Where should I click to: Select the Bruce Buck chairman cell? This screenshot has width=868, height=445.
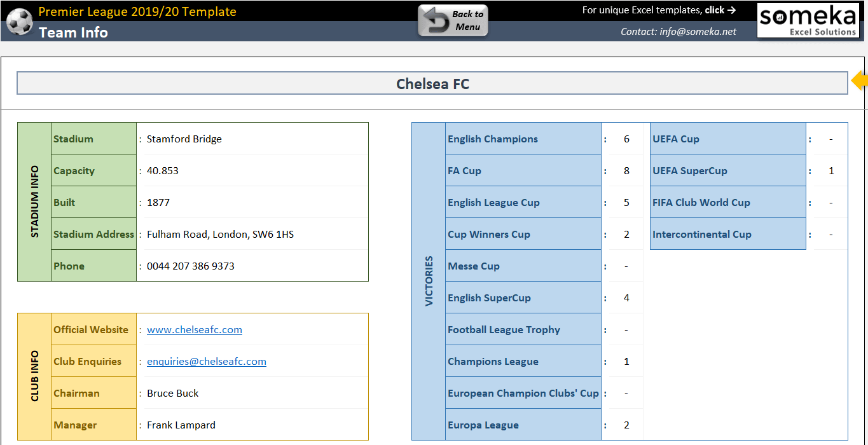(x=251, y=393)
